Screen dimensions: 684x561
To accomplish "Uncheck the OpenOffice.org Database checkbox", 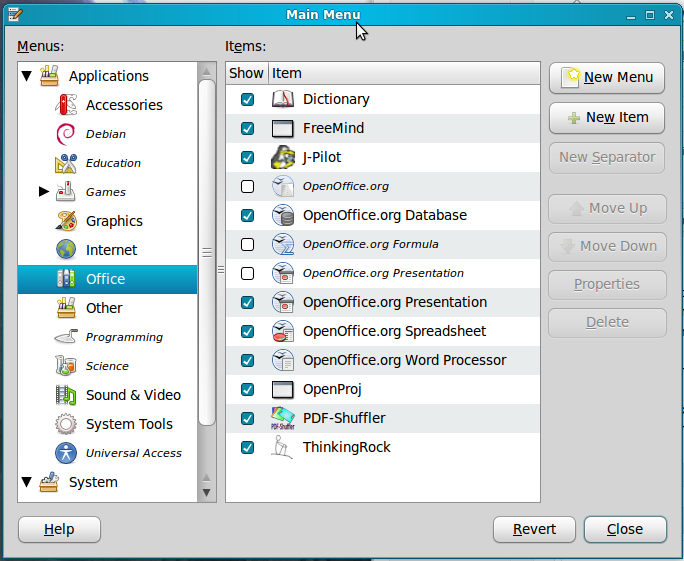I will [x=247, y=216].
